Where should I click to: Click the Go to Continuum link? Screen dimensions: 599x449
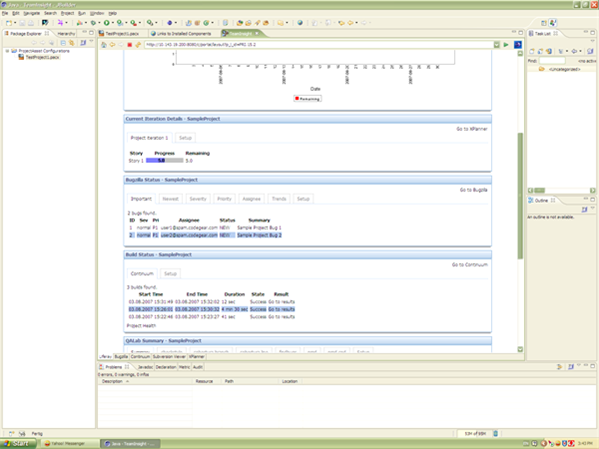[x=469, y=264]
